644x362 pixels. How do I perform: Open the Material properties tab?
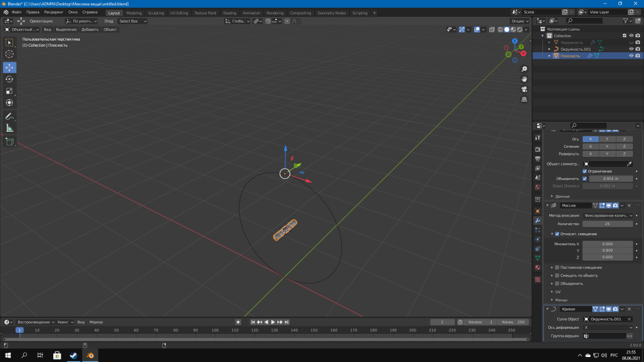click(537, 267)
